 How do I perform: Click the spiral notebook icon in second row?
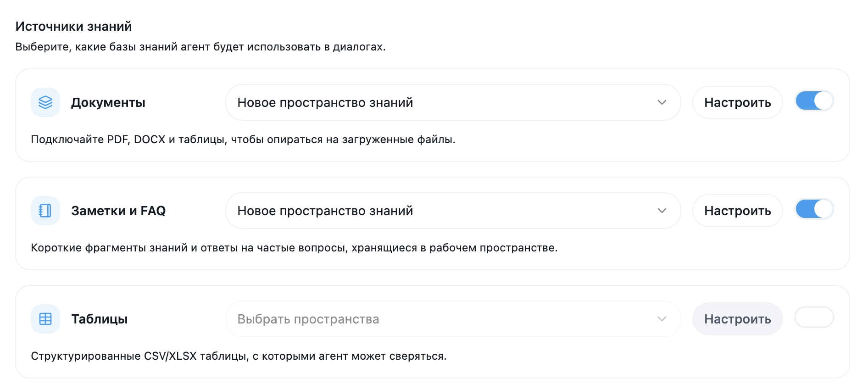coord(45,210)
